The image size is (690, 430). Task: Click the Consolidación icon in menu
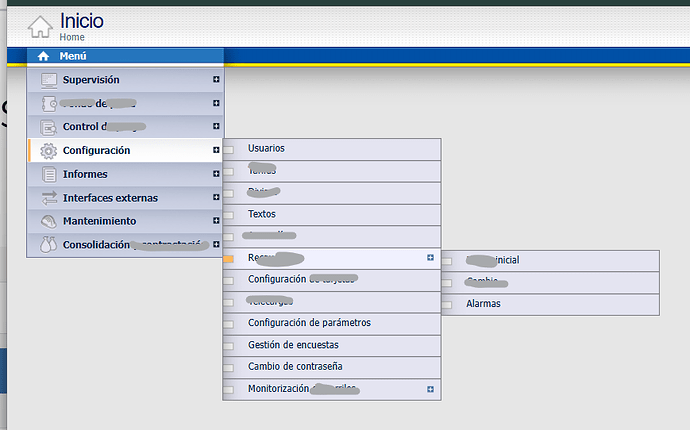click(x=49, y=245)
